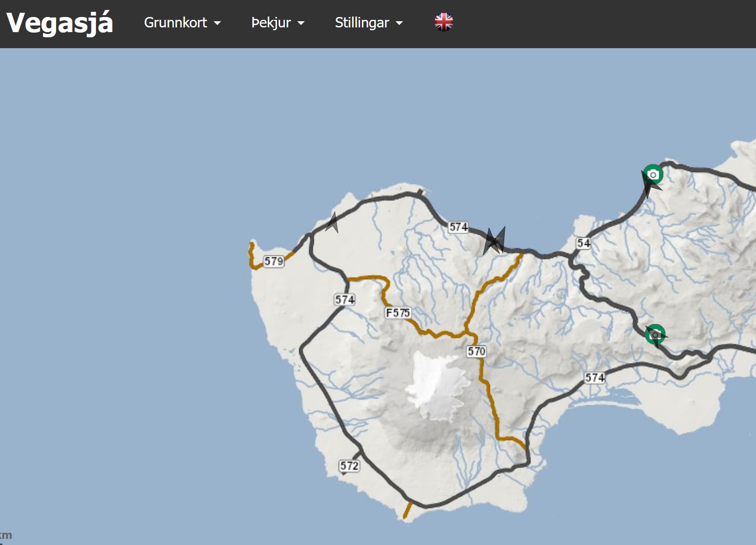Open the webcam camera icon on the north coast
Screen dimensions: 756x545
coord(653,175)
